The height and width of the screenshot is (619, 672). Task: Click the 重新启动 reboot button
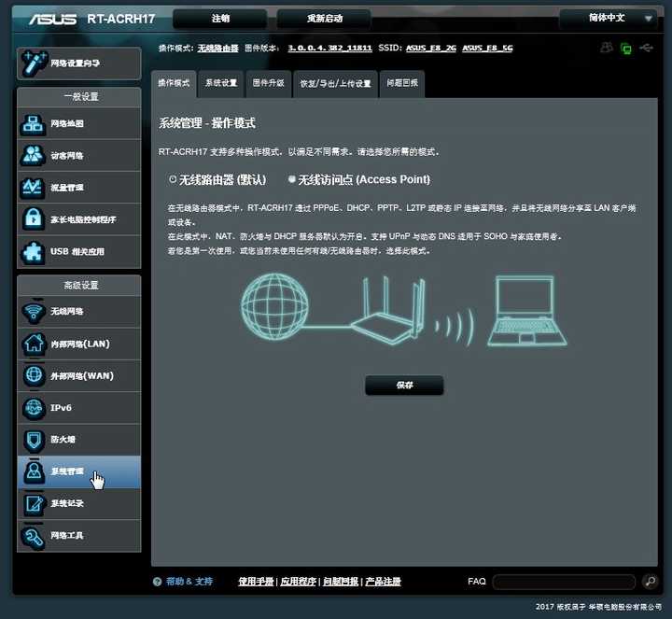click(x=325, y=19)
